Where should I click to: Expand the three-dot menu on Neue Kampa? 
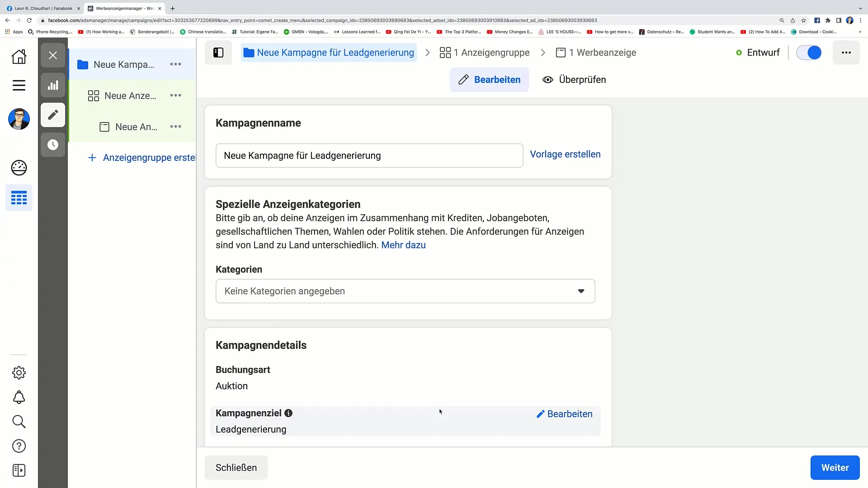point(175,64)
